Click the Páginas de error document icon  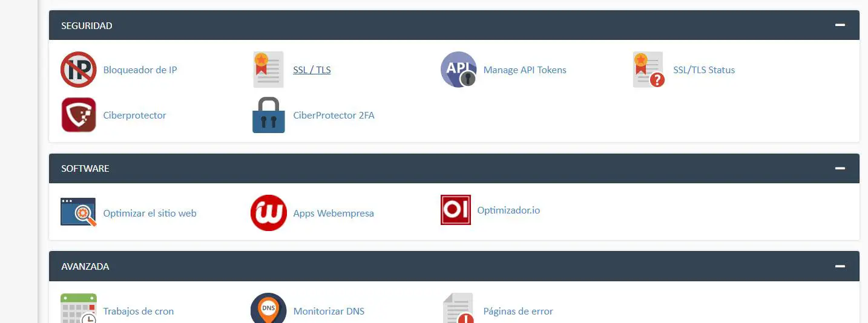pyautogui.click(x=458, y=308)
